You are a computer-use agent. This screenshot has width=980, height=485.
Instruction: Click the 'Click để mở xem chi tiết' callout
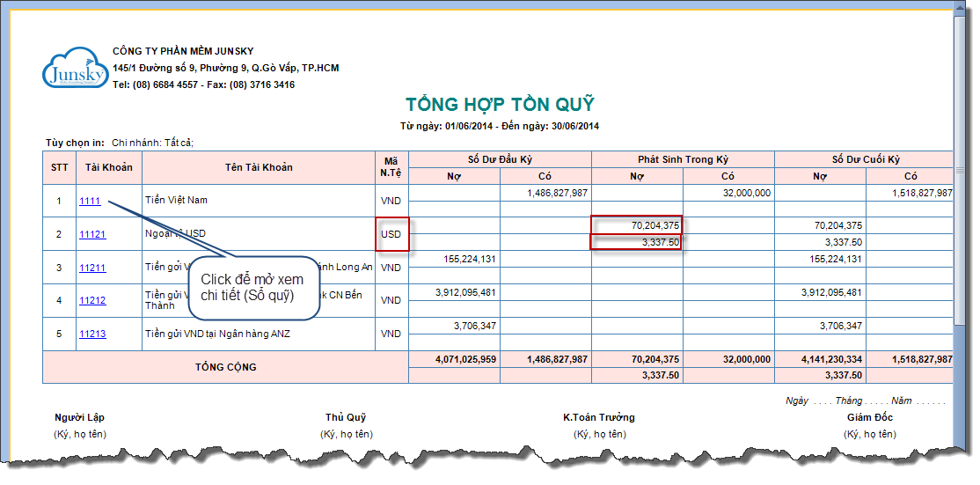252,287
